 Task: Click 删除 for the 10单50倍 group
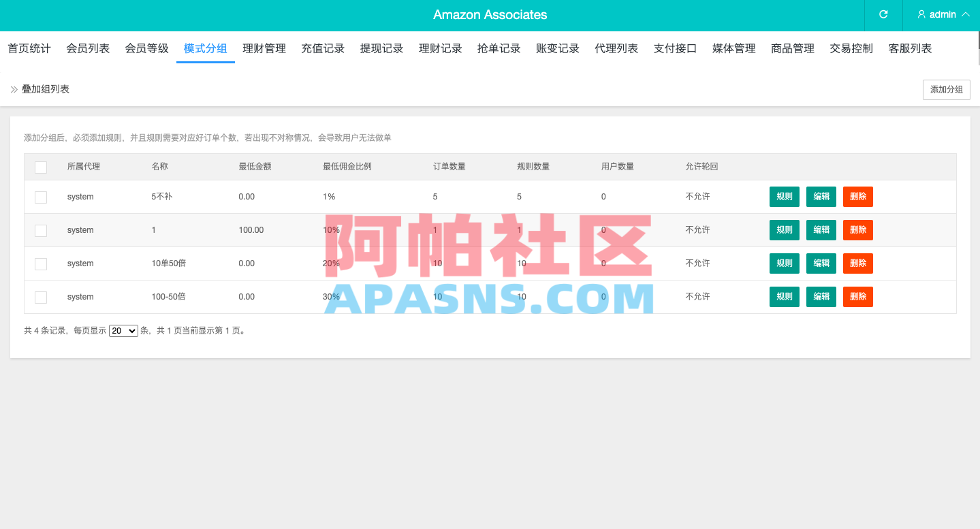858,263
